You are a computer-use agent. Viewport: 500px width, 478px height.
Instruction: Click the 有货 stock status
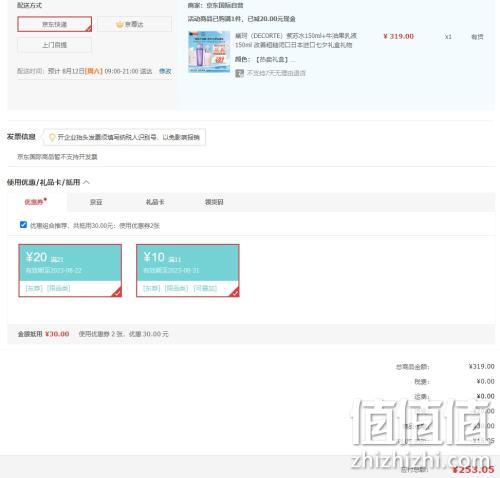click(x=477, y=37)
